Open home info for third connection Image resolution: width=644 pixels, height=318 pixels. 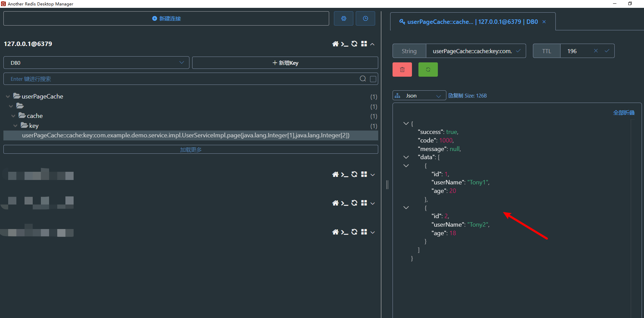335,203
